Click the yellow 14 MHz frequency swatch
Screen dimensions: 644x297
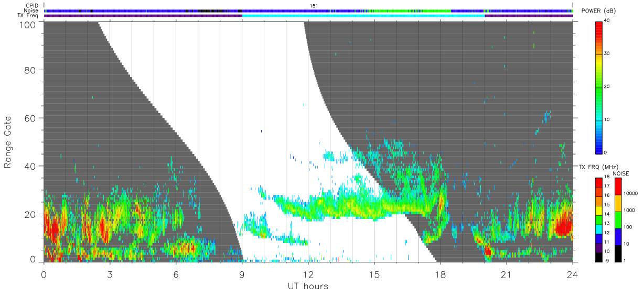(598, 211)
